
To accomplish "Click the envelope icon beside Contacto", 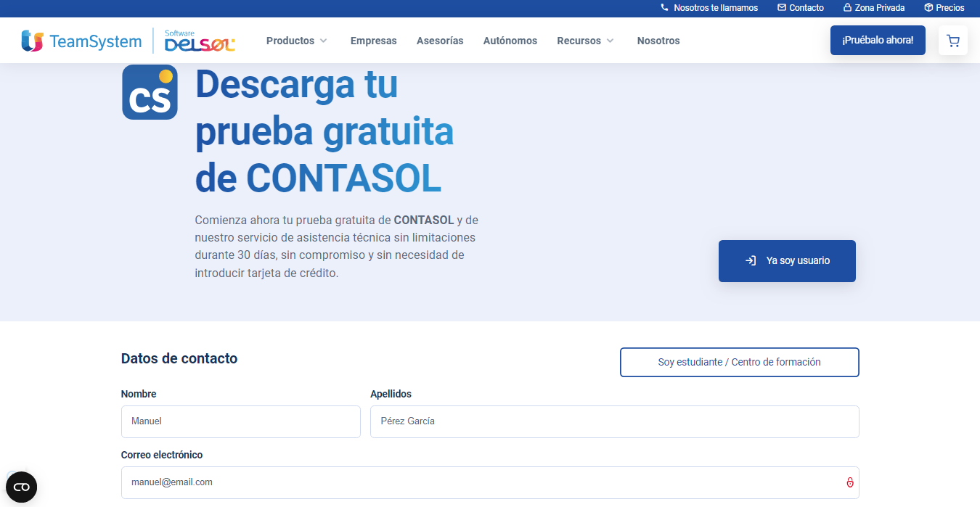I will (x=782, y=8).
